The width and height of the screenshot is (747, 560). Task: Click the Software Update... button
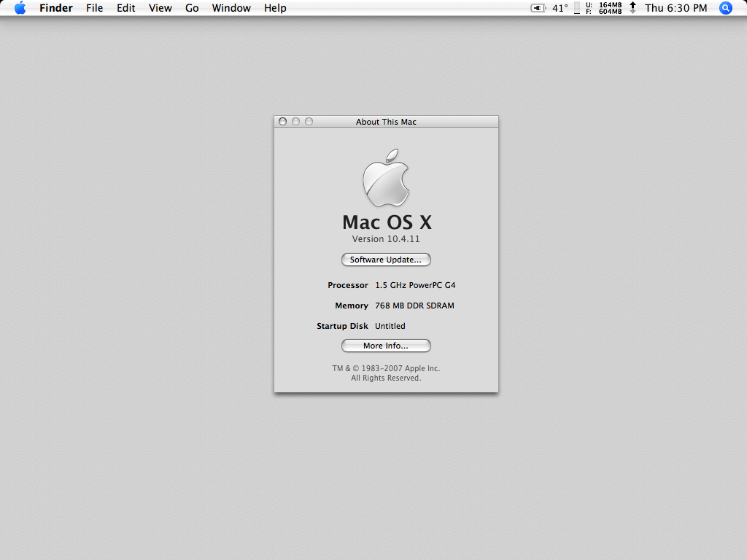pyautogui.click(x=386, y=260)
